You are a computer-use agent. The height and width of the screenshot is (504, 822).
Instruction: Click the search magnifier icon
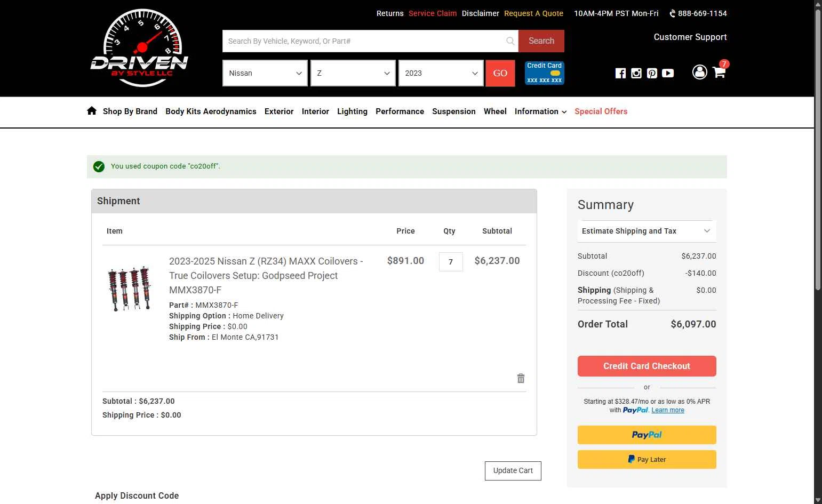click(510, 41)
